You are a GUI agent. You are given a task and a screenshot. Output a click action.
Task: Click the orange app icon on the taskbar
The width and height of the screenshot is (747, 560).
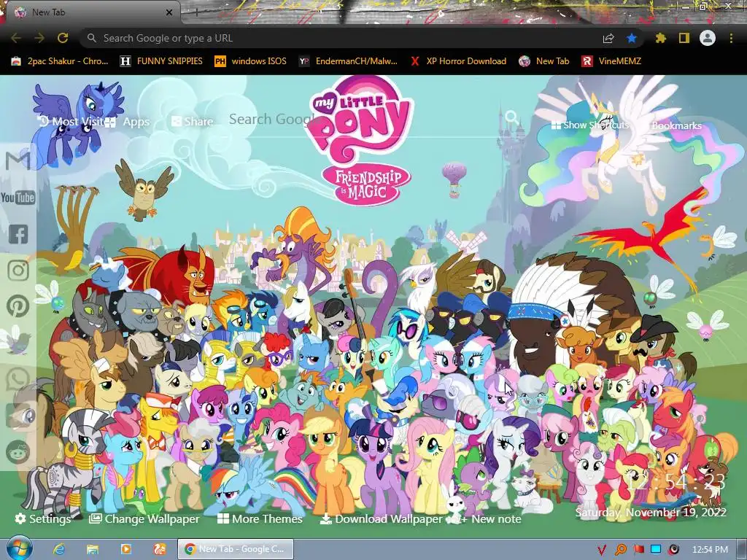(x=160, y=549)
